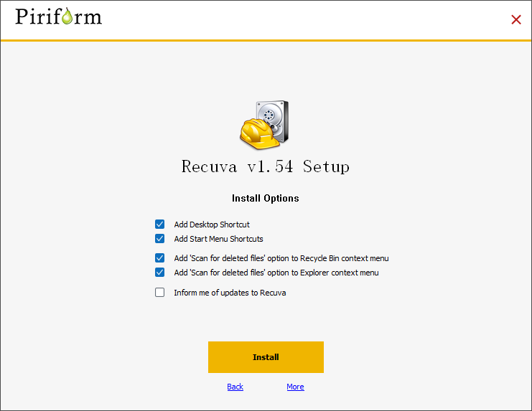Click the Recuva hard hat drive icon
Image resolution: width=532 pixels, height=411 pixels.
tap(264, 125)
